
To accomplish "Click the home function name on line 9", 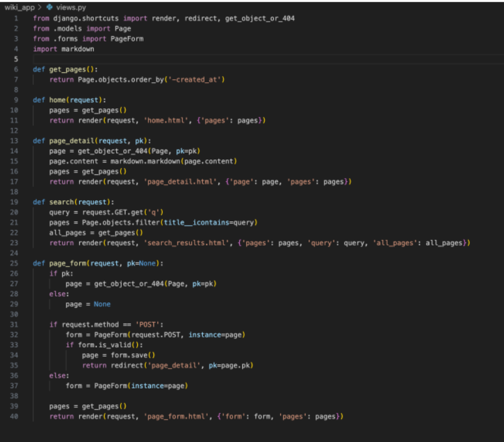I will 59,100.
